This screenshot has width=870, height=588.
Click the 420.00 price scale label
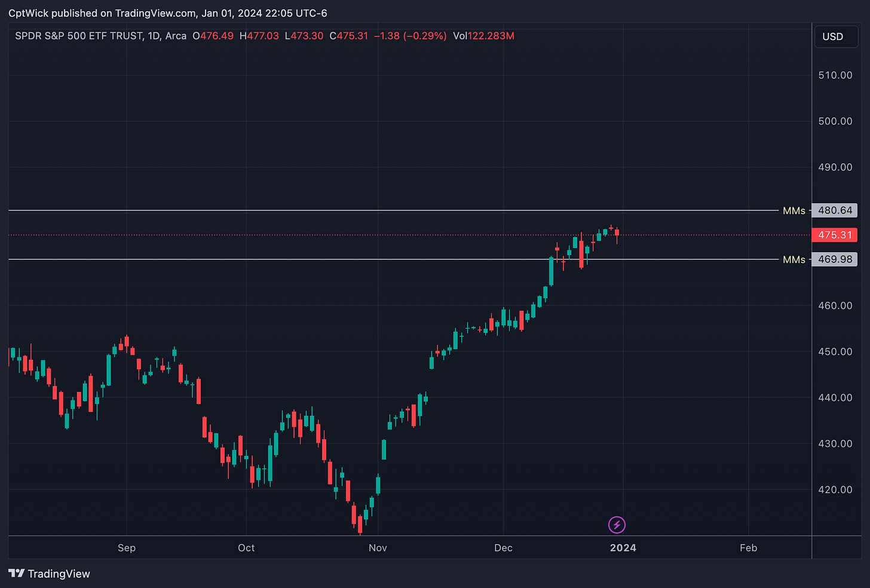coord(835,489)
